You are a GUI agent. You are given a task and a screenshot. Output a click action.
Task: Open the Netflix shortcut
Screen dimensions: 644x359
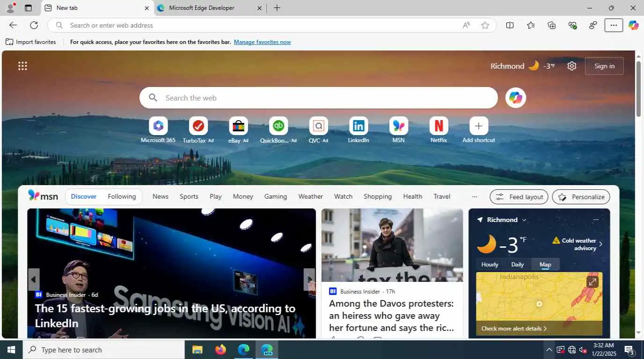(439, 130)
